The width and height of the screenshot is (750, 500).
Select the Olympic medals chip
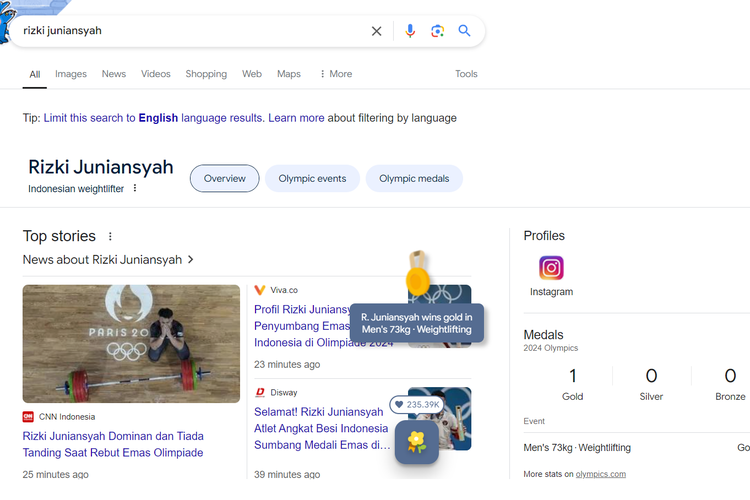[x=414, y=179]
